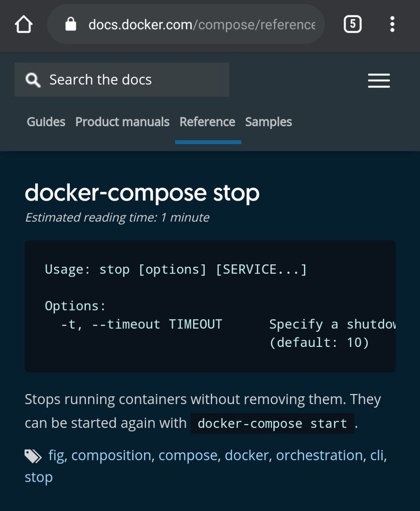Open the browser three-dot menu
Screen dimensions: 420x511
(392, 24)
